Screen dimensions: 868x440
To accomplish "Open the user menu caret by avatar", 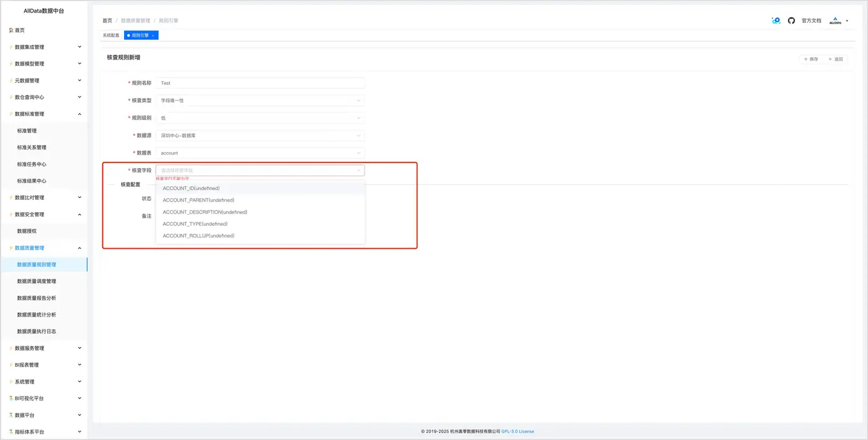I will coord(848,21).
